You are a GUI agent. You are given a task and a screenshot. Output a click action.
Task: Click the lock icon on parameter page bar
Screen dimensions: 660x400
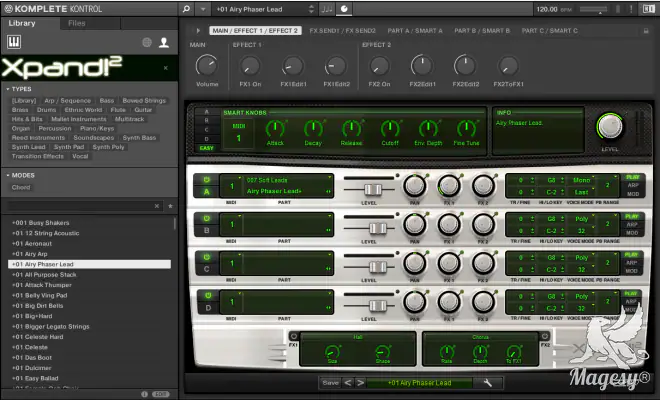pyautogui.click(x=646, y=31)
